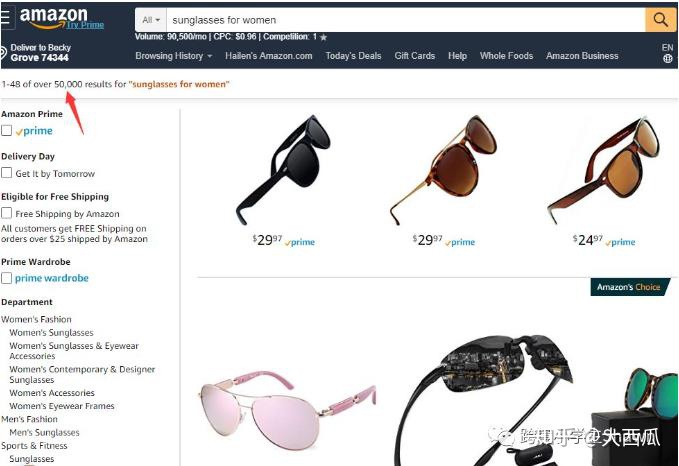
Task: Click the search field with sunglasses query
Action: tap(406, 20)
